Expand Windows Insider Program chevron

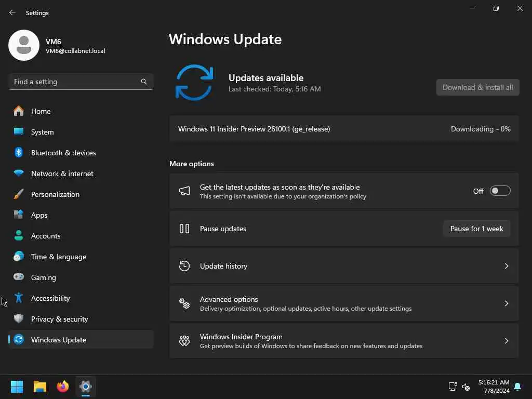(506, 341)
